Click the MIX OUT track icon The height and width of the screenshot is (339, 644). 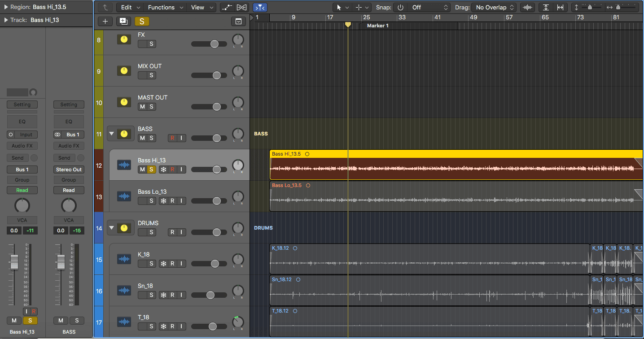(124, 71)
